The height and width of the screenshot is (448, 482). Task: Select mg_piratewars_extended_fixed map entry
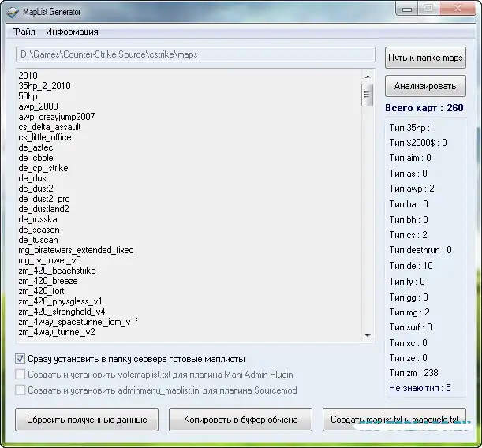(76, 250)
